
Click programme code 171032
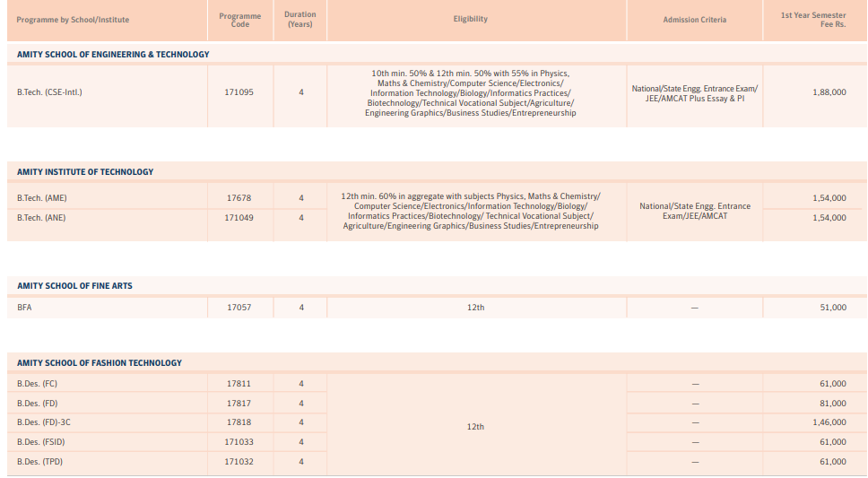coord(239,461)
